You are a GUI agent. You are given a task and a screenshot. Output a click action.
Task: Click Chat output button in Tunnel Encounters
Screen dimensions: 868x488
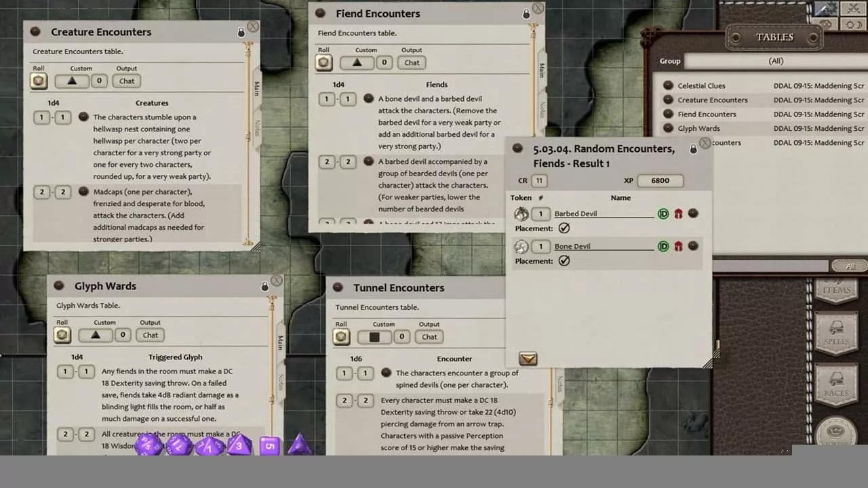pyautogui.click(x=430, y=337)
